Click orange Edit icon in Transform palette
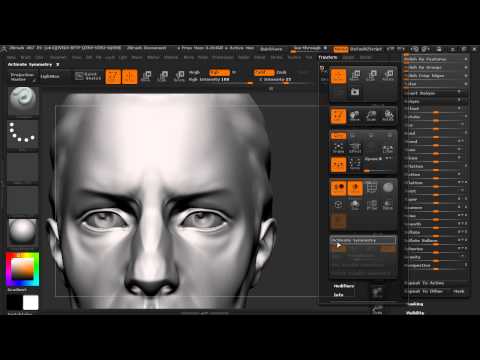Viewport: 480px width, 360px height. click(x=338, y=116)
